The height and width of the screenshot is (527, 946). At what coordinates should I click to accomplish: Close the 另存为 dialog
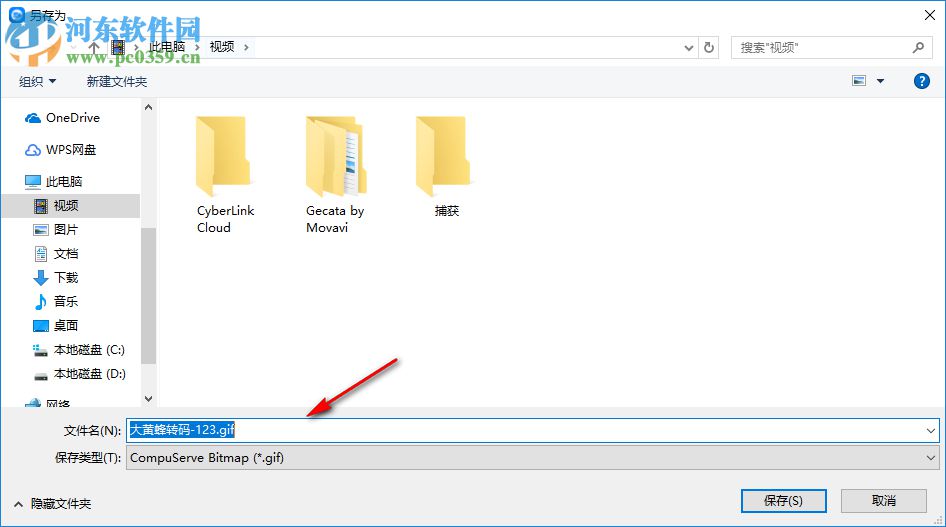929,15
